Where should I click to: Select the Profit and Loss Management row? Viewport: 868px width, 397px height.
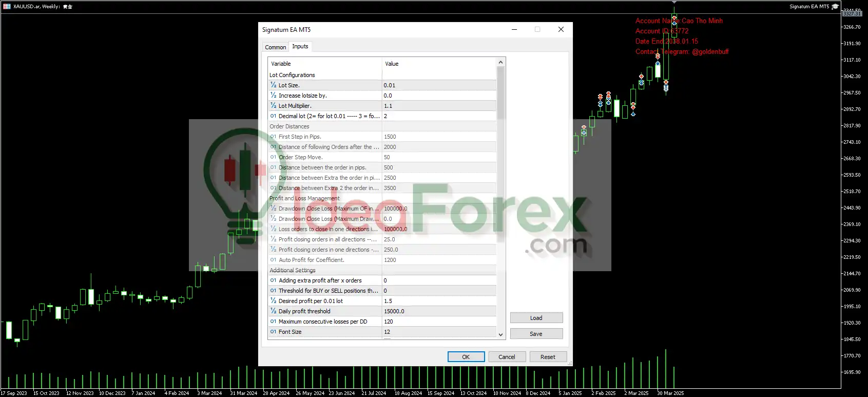point(382,198)
